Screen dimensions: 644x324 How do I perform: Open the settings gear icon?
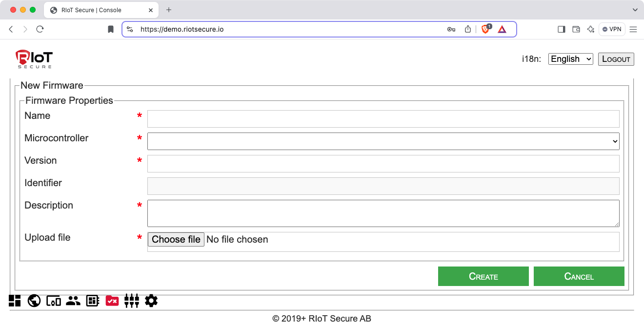(151, 301)
